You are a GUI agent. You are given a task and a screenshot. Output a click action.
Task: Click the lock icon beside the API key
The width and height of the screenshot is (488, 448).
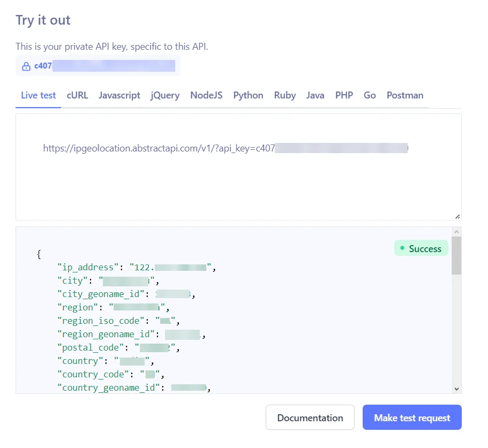(x=26, y=66)
